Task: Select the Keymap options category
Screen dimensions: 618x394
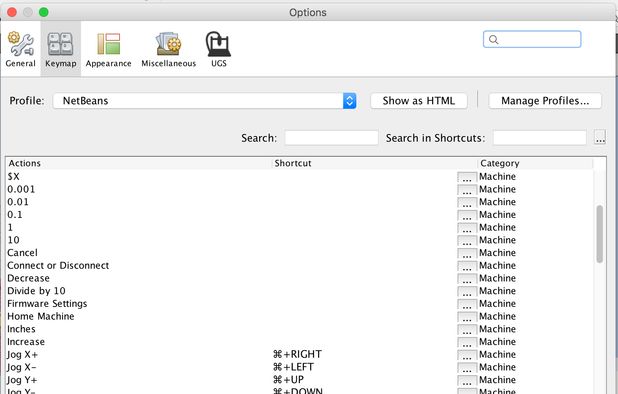Action: coord(61,49)
